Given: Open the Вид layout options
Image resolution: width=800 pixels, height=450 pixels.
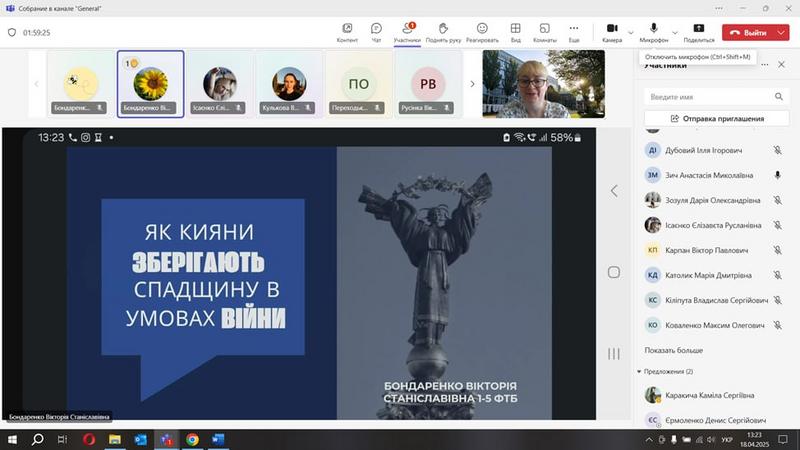Looking at the screenshot, I should click(515, 33).
